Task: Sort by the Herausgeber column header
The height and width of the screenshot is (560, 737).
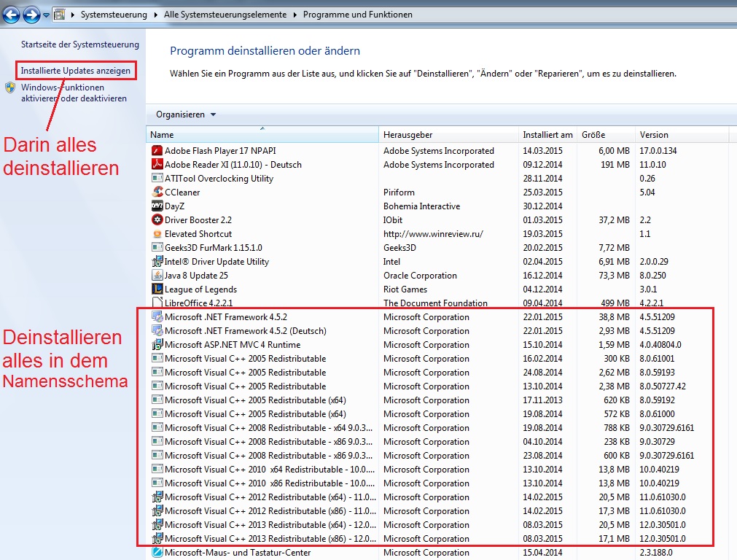Action: (x=448, y=134)
